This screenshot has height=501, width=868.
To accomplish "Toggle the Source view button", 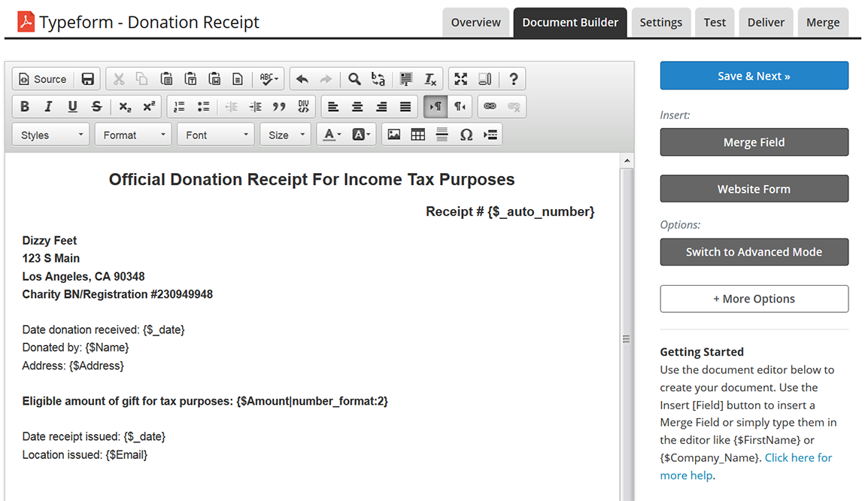I will [43, 79].
